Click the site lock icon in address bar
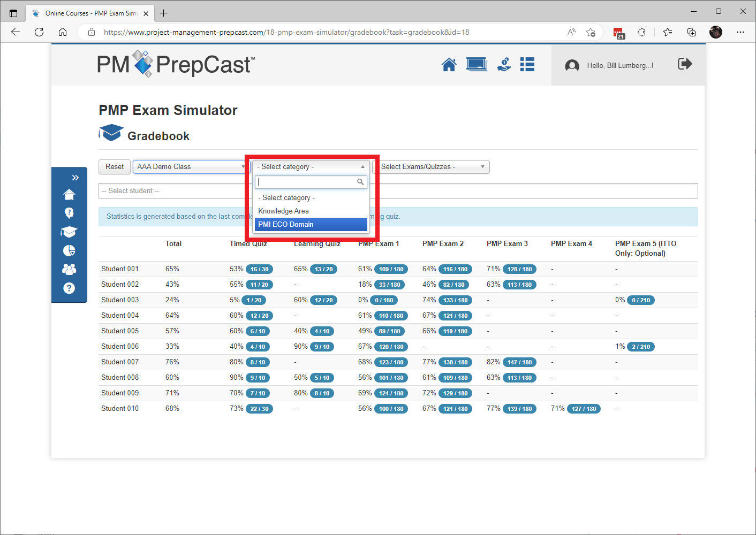 point(92,32)
